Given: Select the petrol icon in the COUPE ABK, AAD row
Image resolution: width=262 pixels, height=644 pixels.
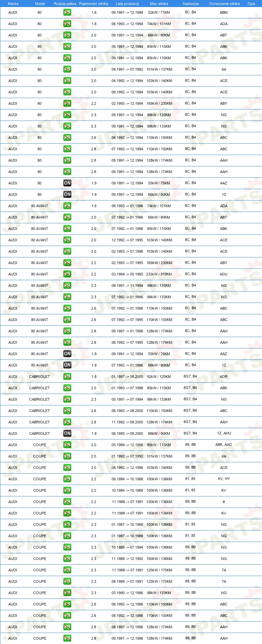Looking at the screenshot, I should point(67,445).
